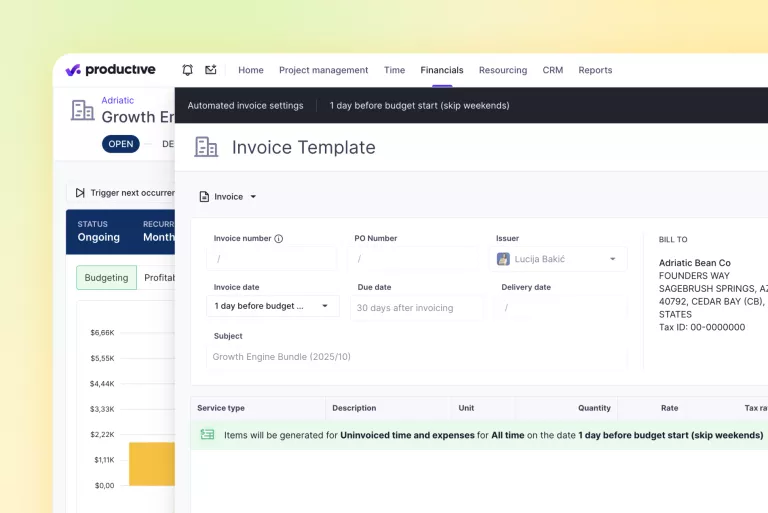Click the Productive logo

(x=110, y=70)
